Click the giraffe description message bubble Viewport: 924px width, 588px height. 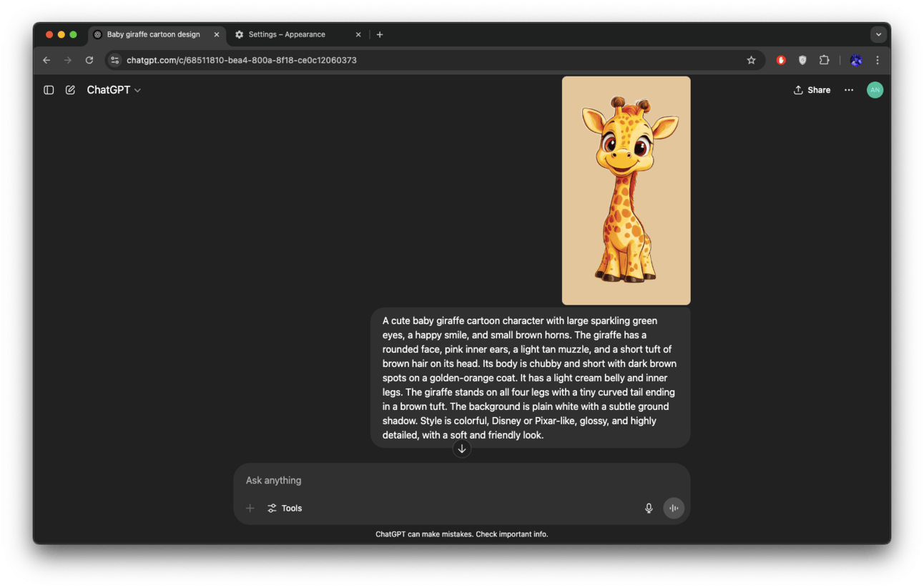[530, 378]
